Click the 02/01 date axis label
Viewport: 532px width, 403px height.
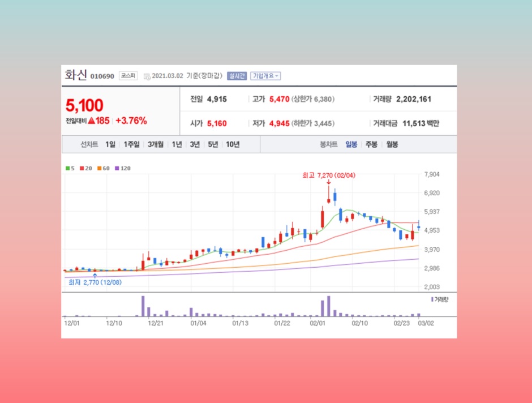(318, 323)
